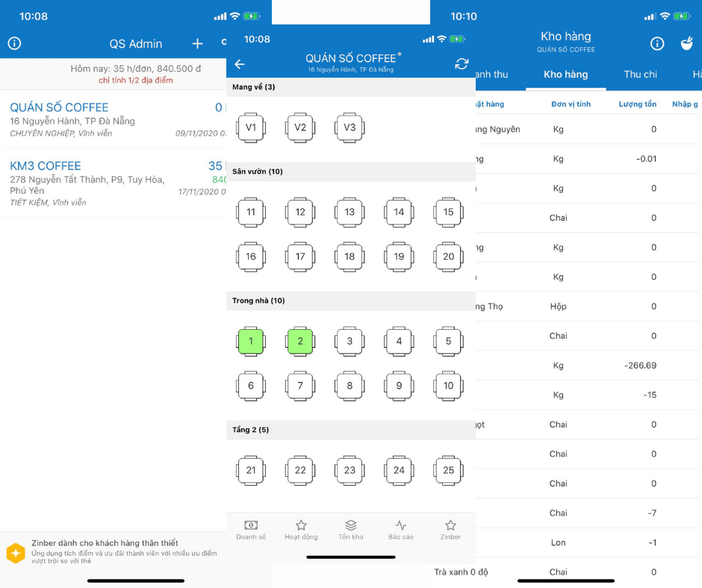
Task: Open garden table 16
Action: click(x=251, y=257)
